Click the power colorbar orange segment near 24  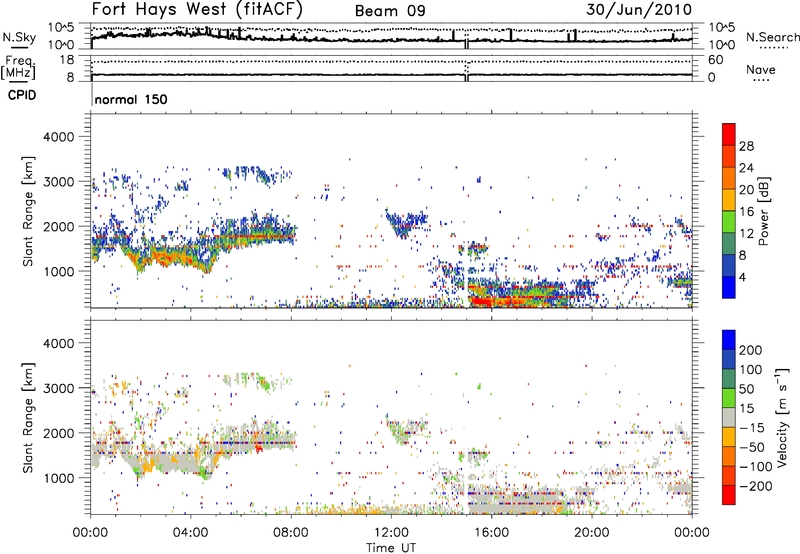729,178
